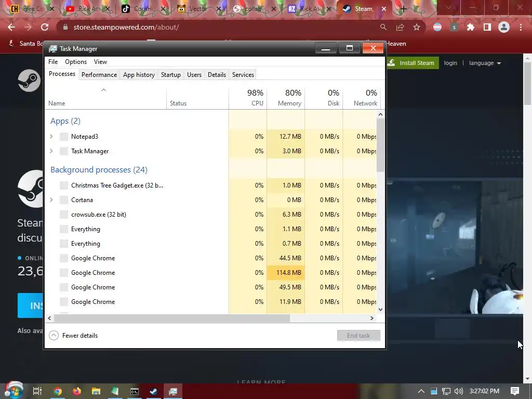Reload the Steam page in Chrome
Screen dimensions: 532x399
(x=45, y=27)
